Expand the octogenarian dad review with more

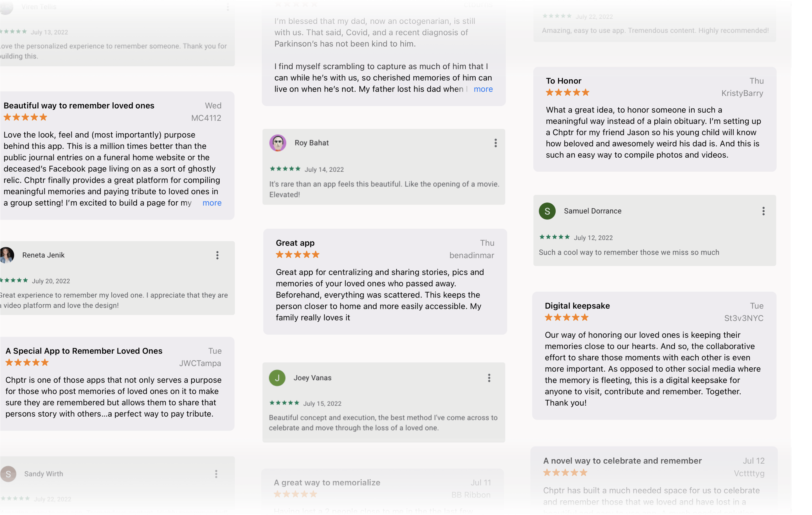click(x=483, y=89)
